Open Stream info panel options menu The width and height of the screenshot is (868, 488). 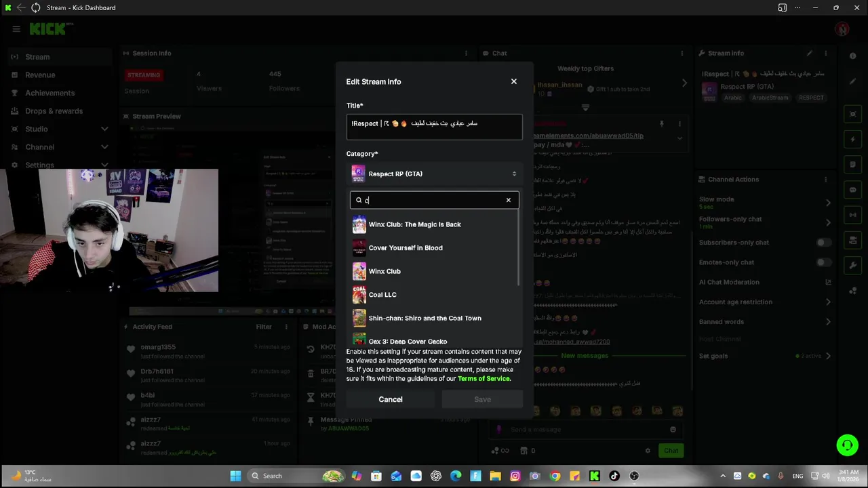(x=825, y=53)
